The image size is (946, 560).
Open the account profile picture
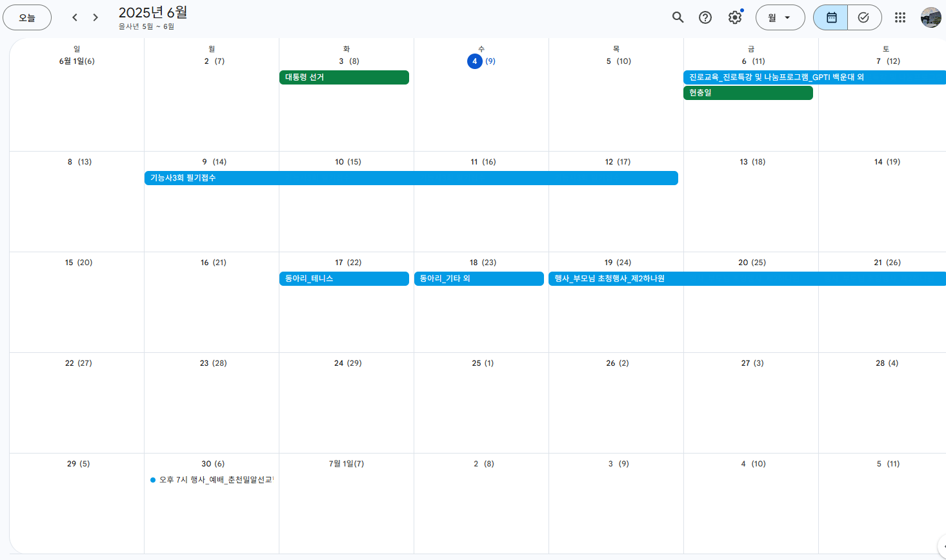point(931,17)
